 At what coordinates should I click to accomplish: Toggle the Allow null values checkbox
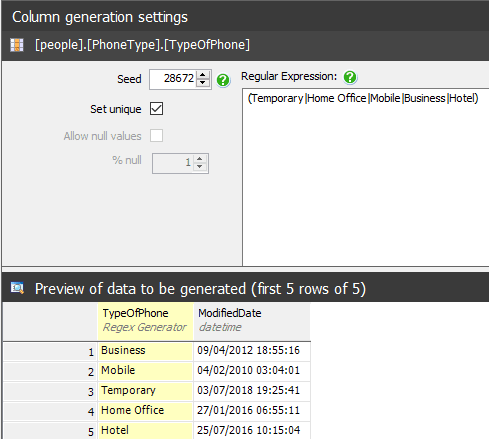pos(156,136)
